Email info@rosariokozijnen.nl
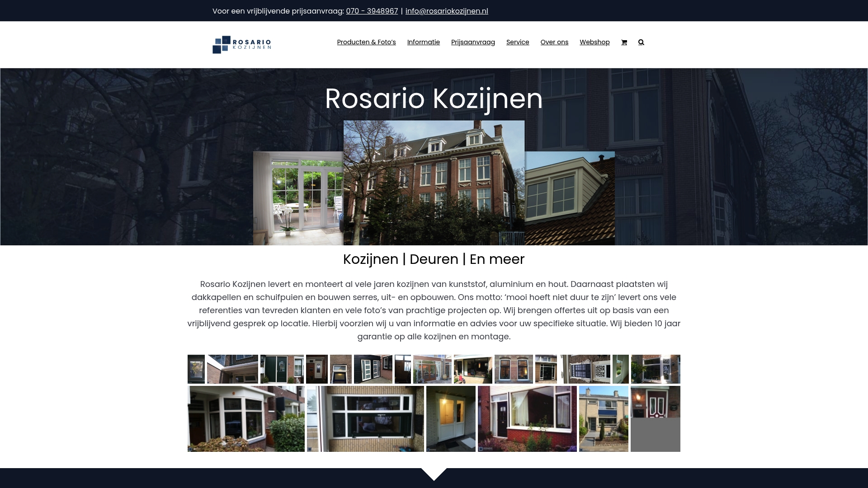 coord(447,10)
